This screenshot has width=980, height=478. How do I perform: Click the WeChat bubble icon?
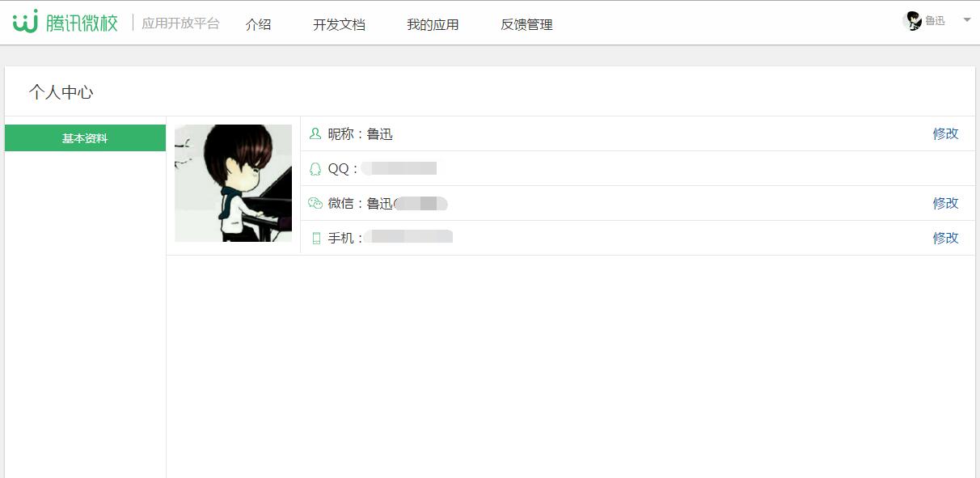315,203
